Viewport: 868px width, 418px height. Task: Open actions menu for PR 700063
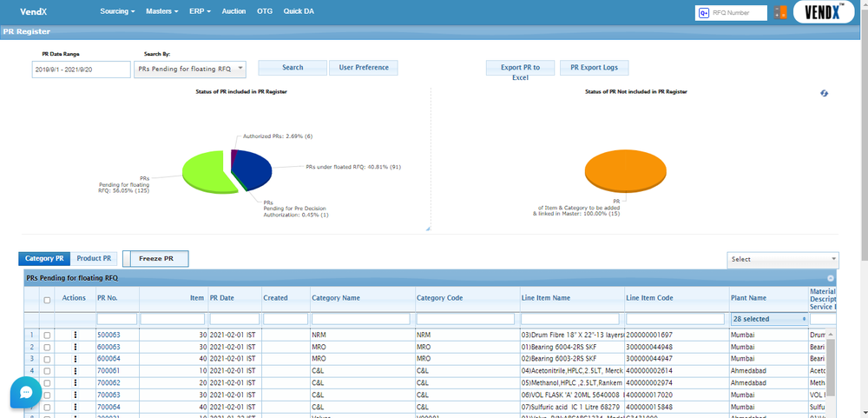[75, 395]
